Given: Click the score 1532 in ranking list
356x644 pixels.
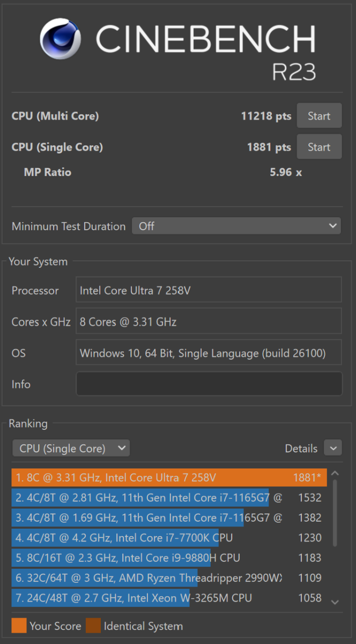Looking at the screenshot, I should (310, 497).
